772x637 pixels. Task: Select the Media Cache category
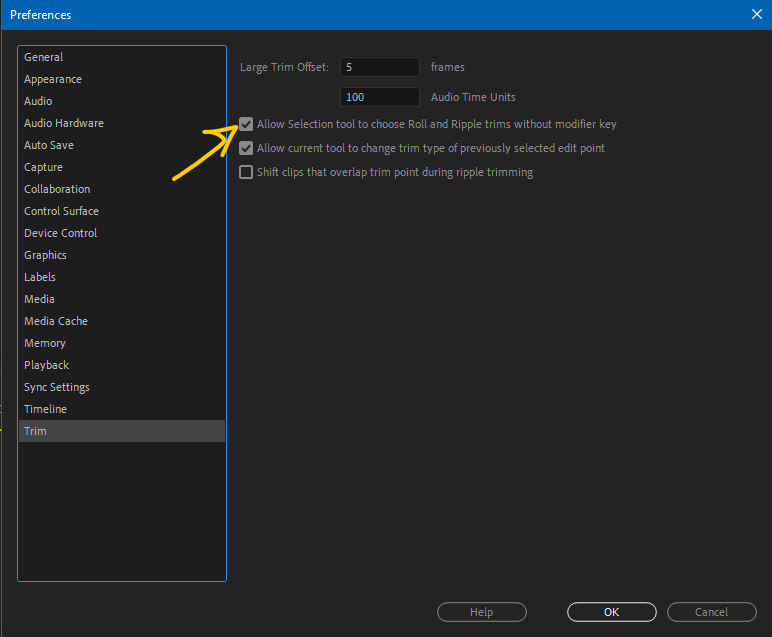click(56, 322)
